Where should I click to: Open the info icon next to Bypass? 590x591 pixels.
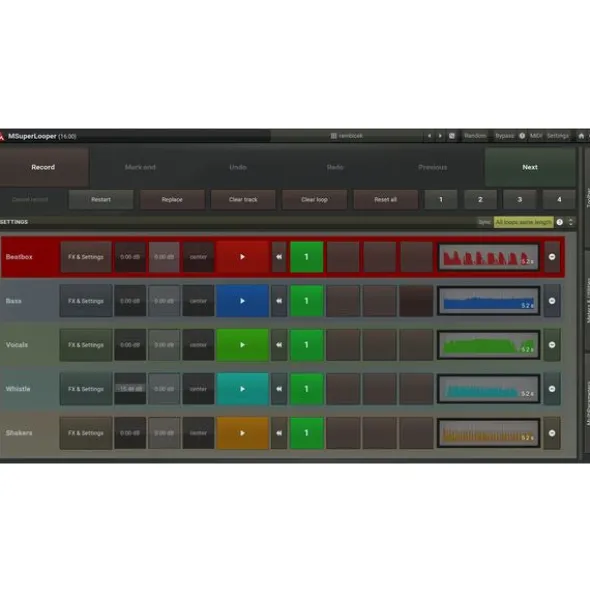[x=522, y=136]
